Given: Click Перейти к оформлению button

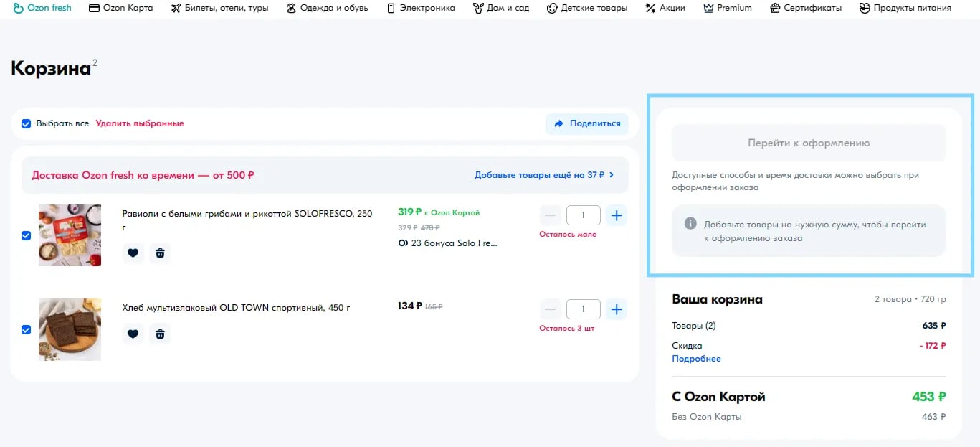Looking at the screenshot, I should point(809,143).
